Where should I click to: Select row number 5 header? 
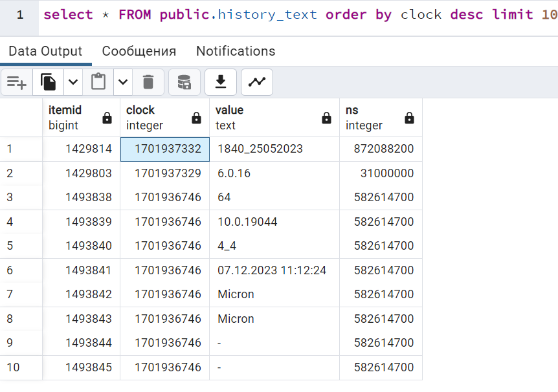click(x=21, y=246)
